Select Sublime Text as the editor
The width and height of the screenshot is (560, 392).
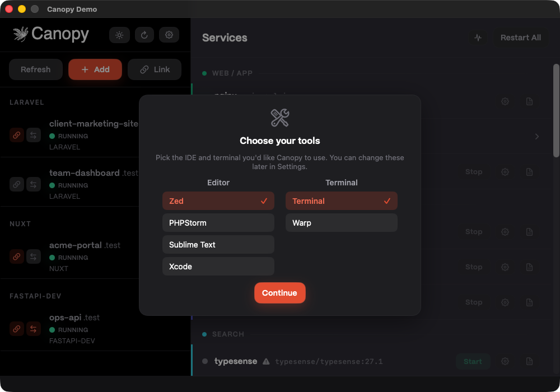[218, 245]
